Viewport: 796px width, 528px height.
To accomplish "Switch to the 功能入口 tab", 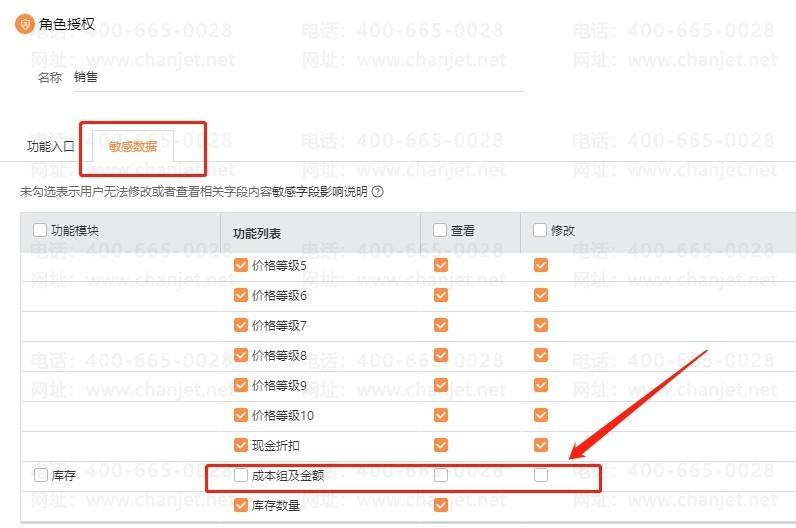I will click(50, 146).
